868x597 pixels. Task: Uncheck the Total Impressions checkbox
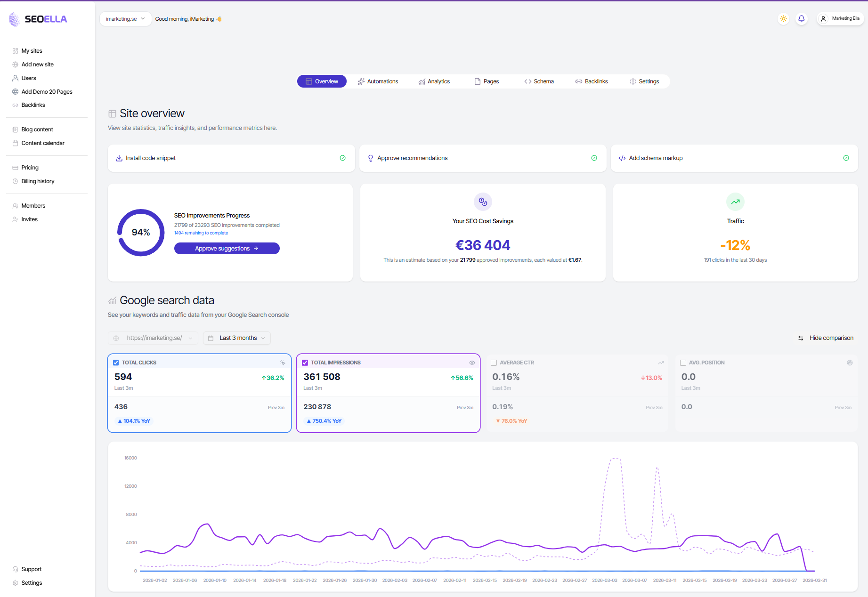305,363
